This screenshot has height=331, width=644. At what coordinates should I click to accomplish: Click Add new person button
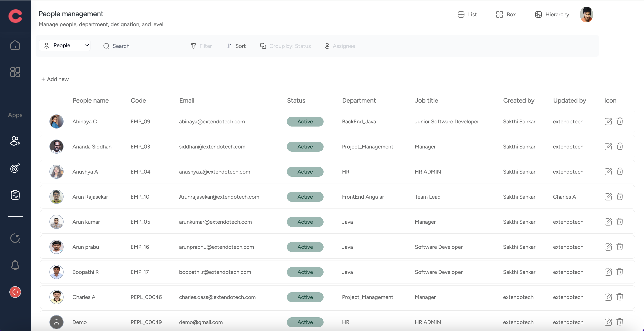pos(55,79)
